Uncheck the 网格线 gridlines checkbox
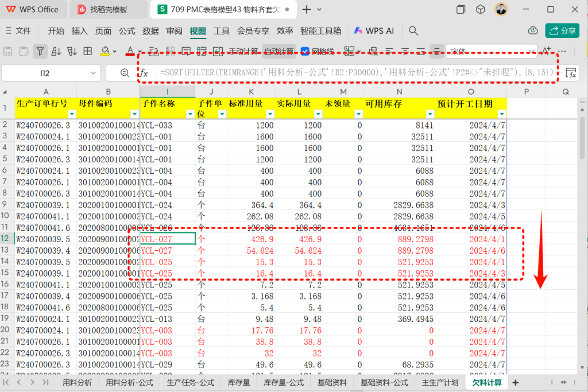 305,51
